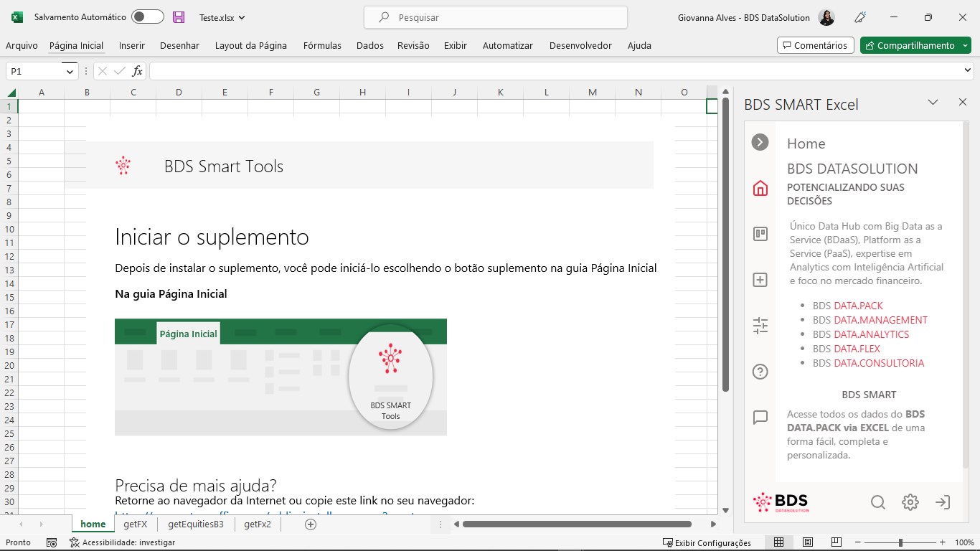Click the sliders filter icon in the BDS sidebar
The height and width of the screenshot is (551, 980).
coord(760,326)
